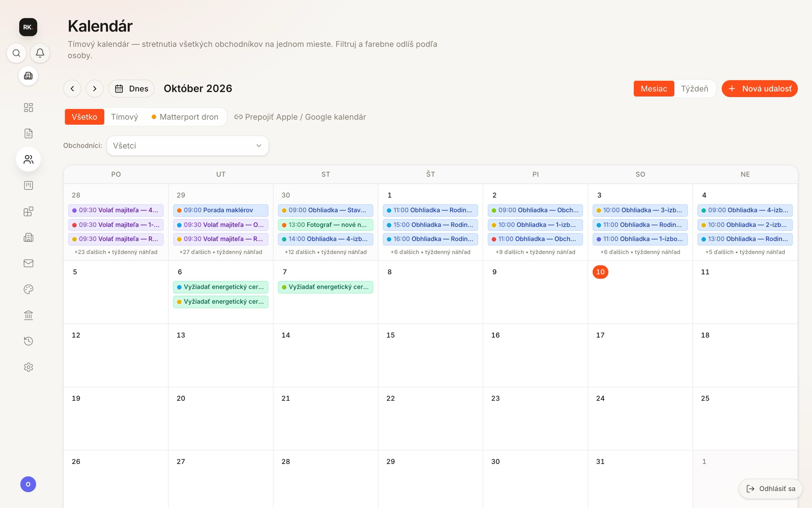Screen dimensions: 812x508
Task: Open the bank building icon in sidebar
Action: tap(28, 315)
